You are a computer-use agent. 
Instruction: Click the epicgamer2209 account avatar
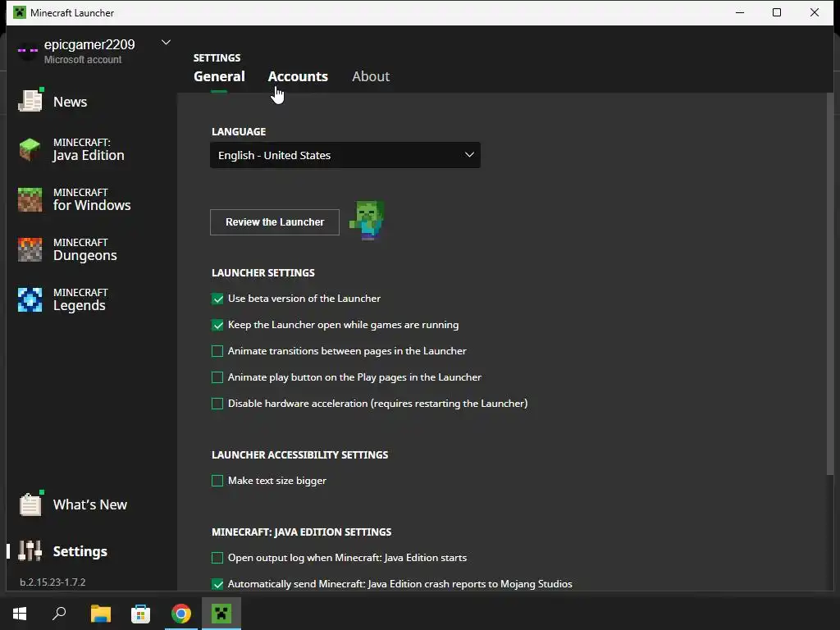click(x=27, y=50)
